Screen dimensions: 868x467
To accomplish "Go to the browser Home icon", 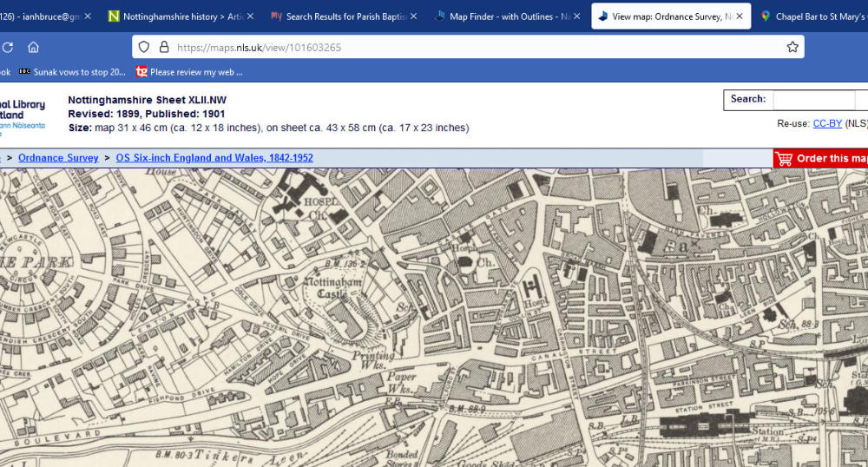I will coord(33,48).
